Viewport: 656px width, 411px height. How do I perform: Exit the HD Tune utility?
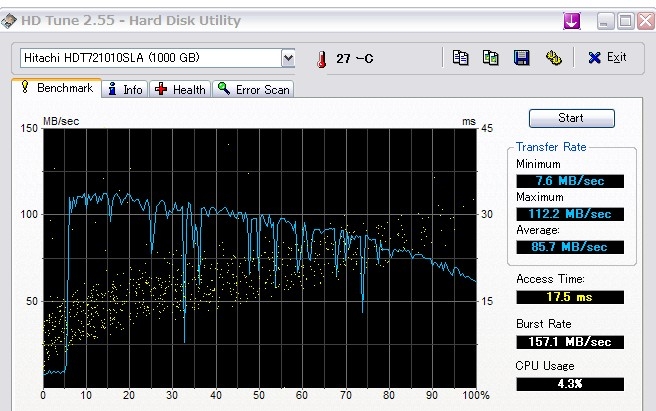click(x=607, y=57)
